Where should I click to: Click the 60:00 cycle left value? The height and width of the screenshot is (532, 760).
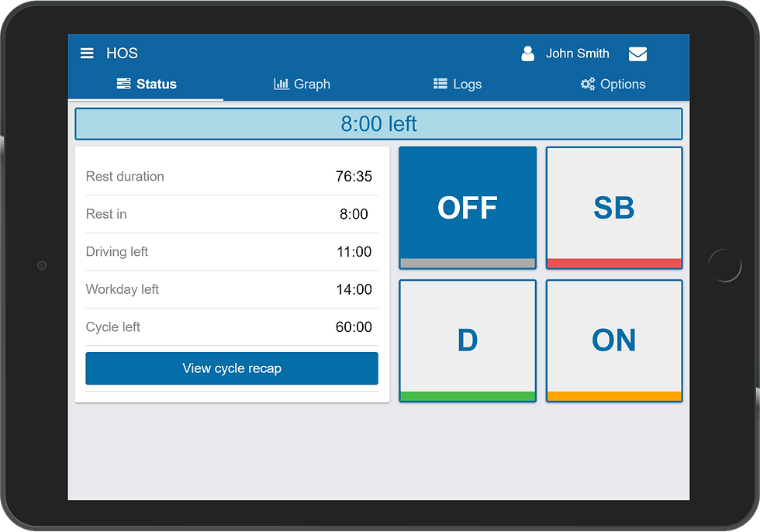click(x=354, y=327)
